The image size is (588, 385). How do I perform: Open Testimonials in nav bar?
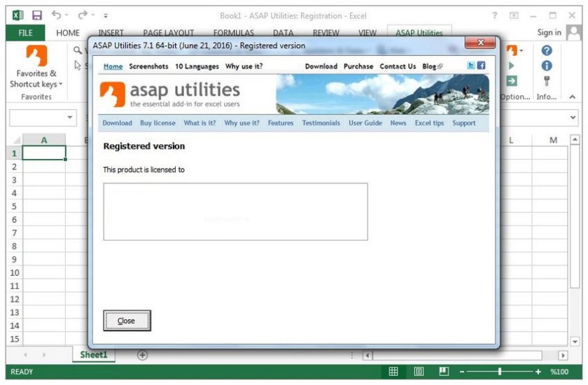tap(321, 123)
